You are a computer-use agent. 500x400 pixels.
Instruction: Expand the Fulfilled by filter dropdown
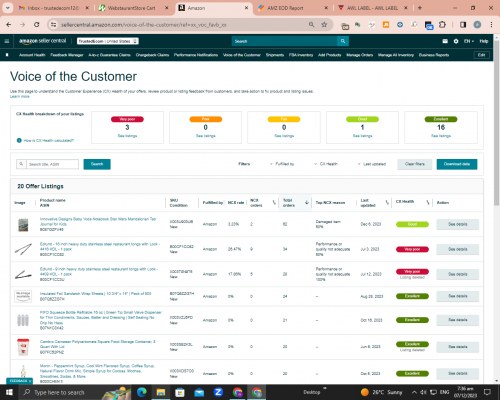pos(282,164)
